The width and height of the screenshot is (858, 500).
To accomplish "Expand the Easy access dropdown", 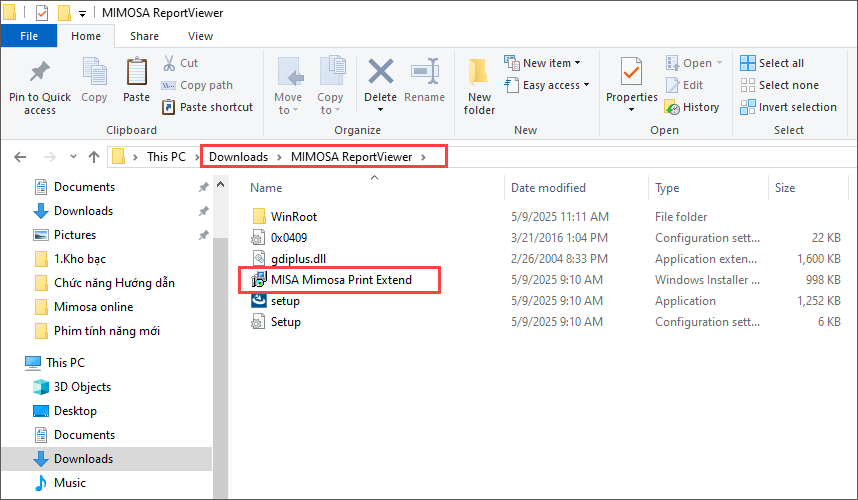I will pyautogui.click(x=548, y=85).
